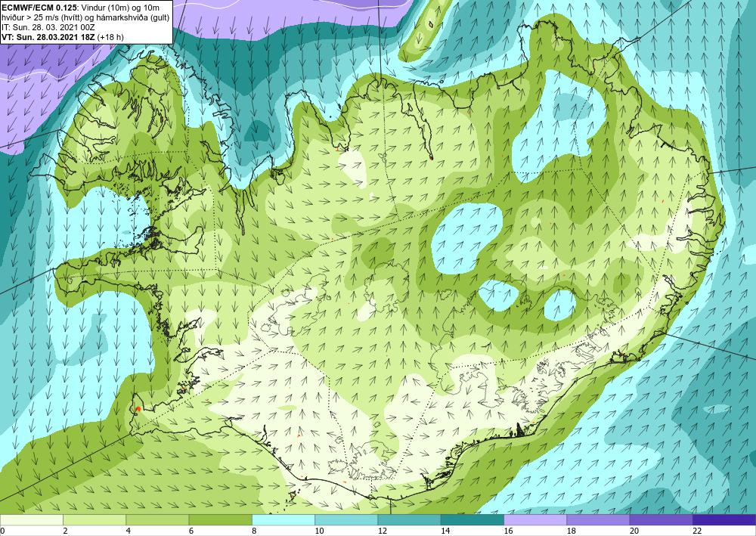This screenshot has height=536, width=756.
Task: Click the '14' tick label on scale
Action: pos(445,531)
